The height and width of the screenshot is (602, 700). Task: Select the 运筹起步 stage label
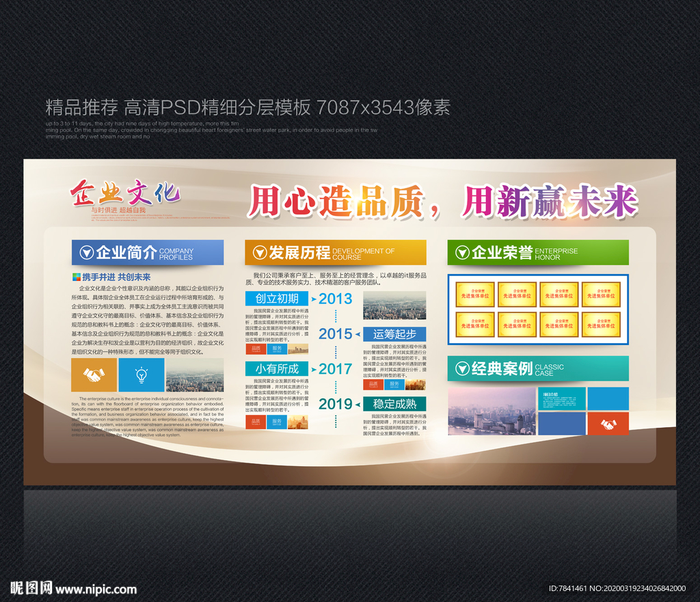point(394,334)
